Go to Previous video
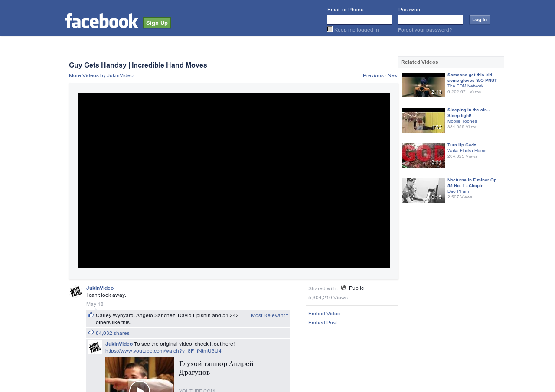 pos(373,75)
